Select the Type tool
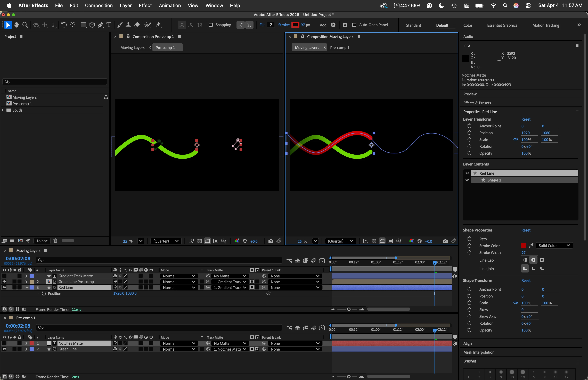This screenshot has height=380, width=588. tap(109, 25)
